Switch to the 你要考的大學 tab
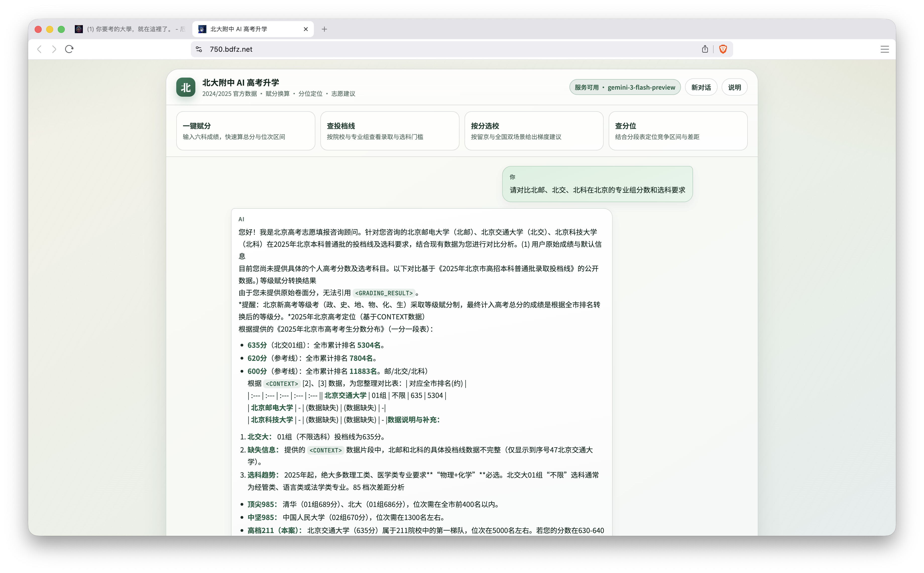The width and height of the screenshot is (924, 573). [131, 29]
